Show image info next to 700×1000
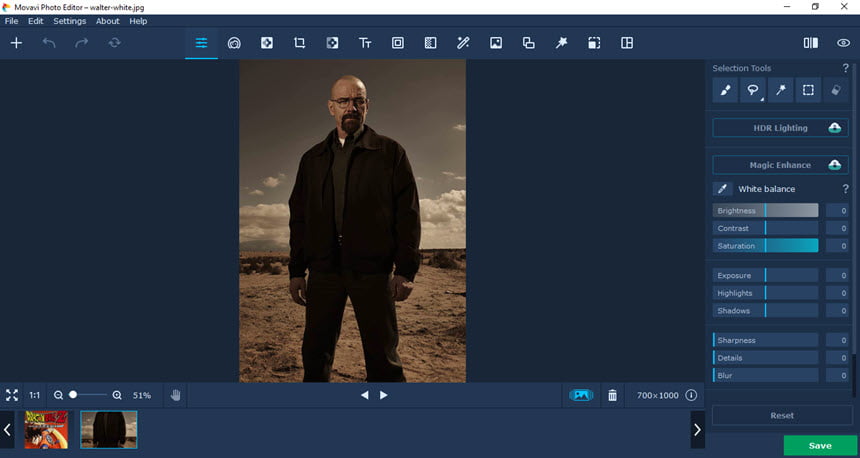 click(x=691, y=395)
